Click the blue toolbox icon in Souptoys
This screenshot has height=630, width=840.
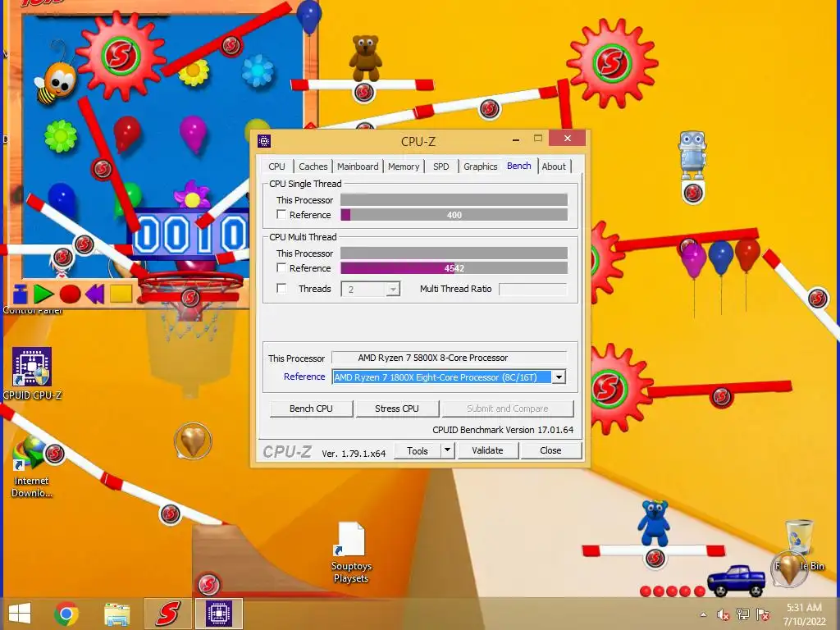(x=20, y=294)
